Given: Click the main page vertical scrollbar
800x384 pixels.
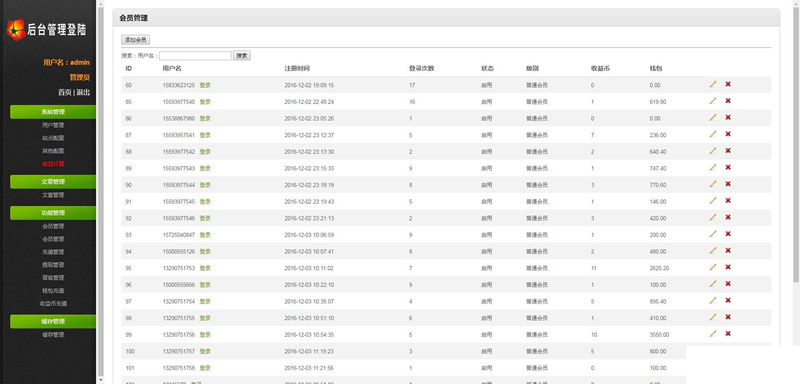Looking at the screenshot, I should tap(796, 143).
